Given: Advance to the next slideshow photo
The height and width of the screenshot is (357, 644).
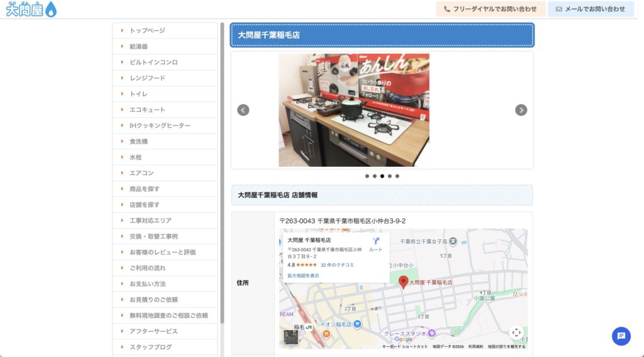Looking at the screenshot, I should pos(521,110).
